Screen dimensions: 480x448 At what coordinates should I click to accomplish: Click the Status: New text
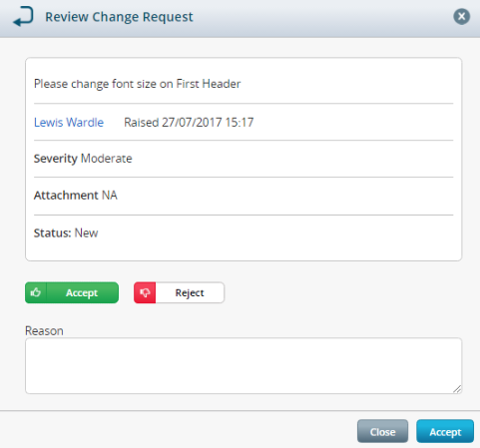[x=66, y=232]
